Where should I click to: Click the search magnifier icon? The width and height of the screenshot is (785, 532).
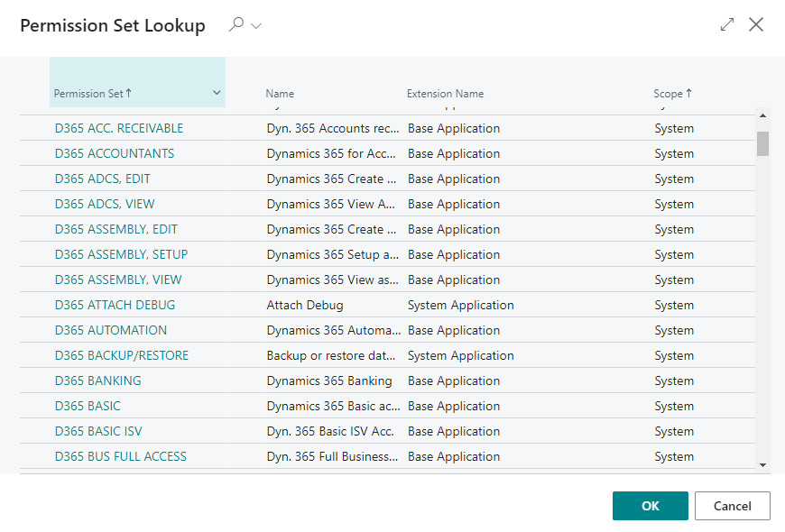tap(236, 24)
